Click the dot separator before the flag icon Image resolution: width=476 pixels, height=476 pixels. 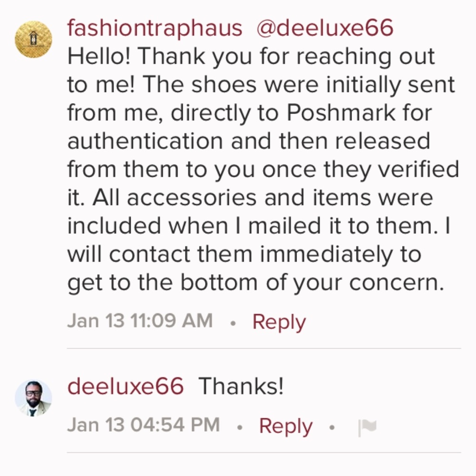click(332, 427)
